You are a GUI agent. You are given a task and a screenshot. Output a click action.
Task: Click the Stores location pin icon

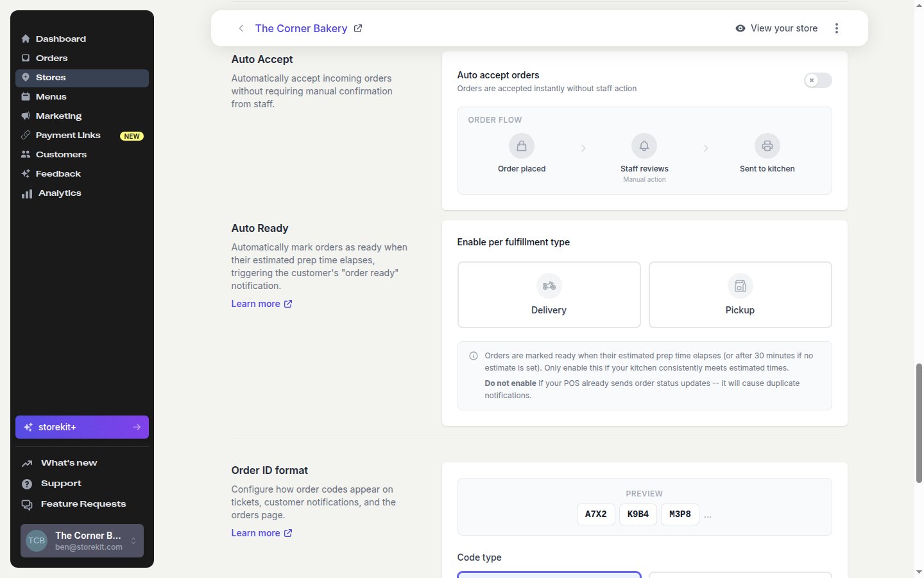point(26,77)
